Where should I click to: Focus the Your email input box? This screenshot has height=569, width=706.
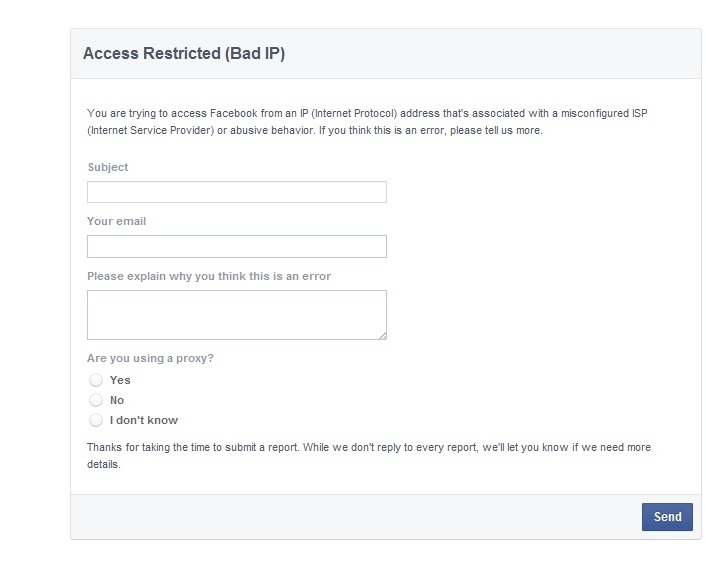[x=236, y=246]
